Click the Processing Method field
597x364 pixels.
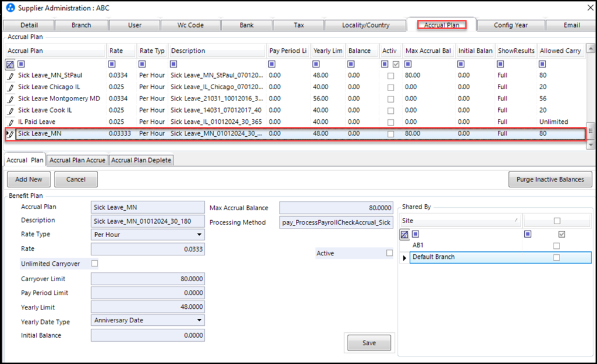click(x=336, y=222)
